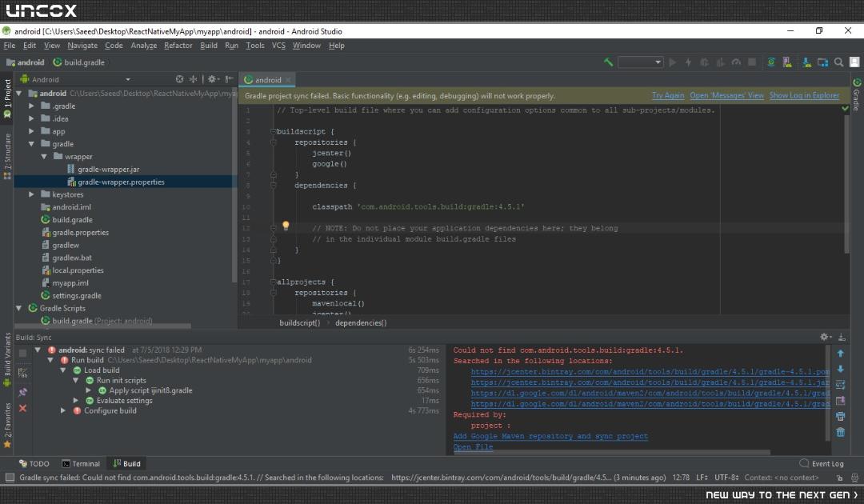Collapse the Gradle Scripts node

(x=18, y=308)
